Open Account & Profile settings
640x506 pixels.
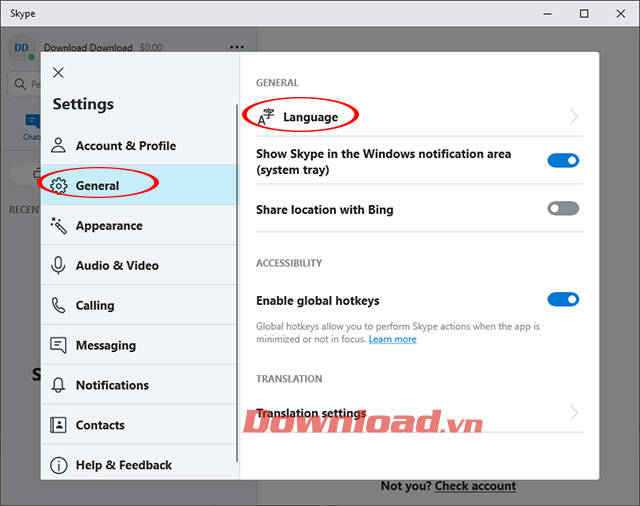click(x=139, y=145)
